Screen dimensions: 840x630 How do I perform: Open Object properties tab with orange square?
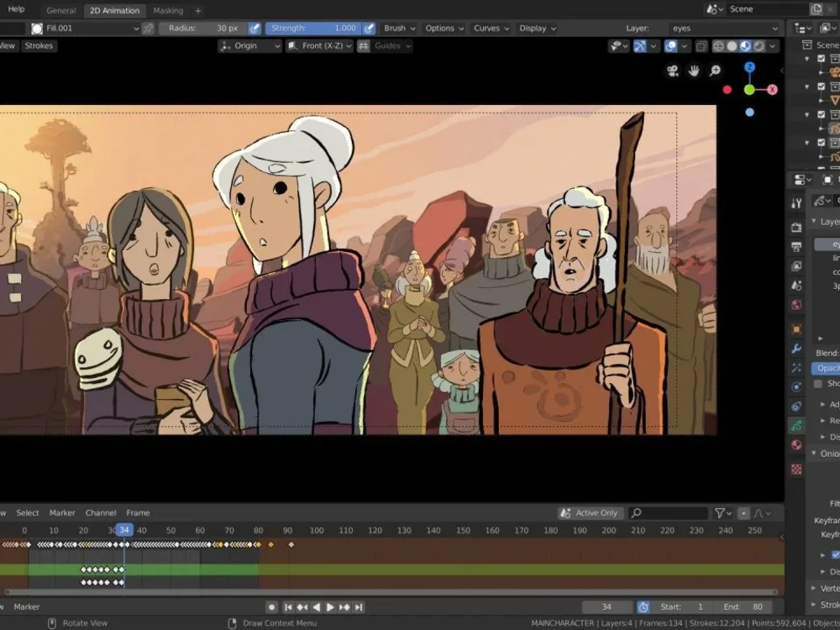[x=796, y=329]
